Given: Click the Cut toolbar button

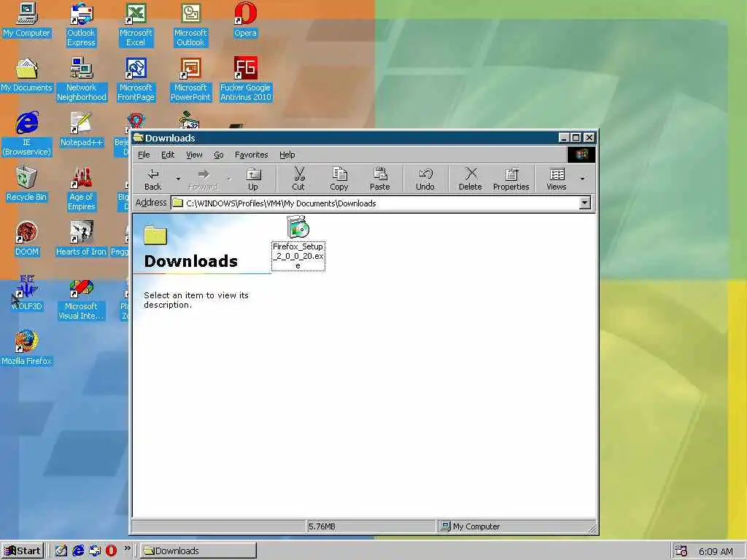Looking at the screenshot, I should (x=298, y=179).
